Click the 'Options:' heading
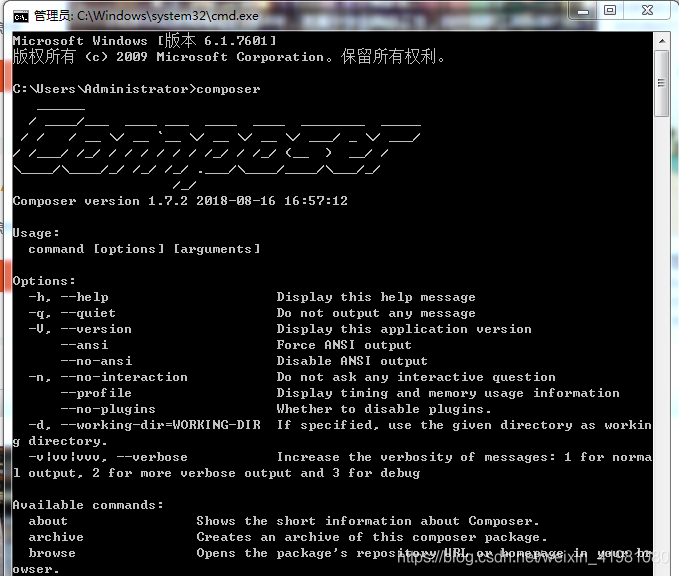The width and height of the screenshot is (679, 576). [x=44, y=281]
